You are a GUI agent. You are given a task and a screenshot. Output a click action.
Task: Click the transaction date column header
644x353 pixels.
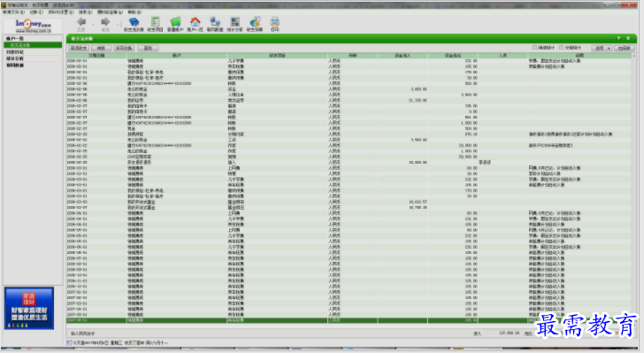click(96, 56)
